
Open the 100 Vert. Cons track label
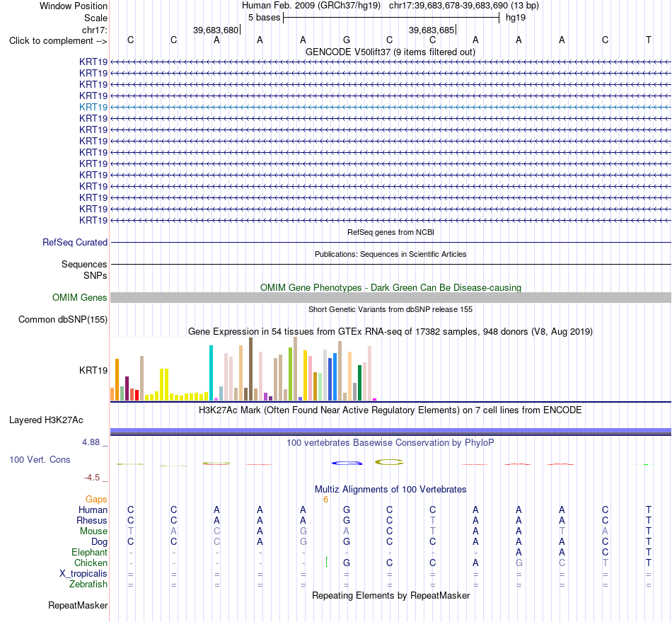coord(40,459)
